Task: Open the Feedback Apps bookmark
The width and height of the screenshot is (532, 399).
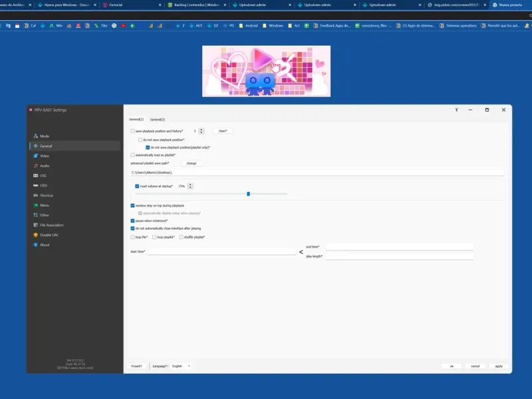Action: coord(331,25)
